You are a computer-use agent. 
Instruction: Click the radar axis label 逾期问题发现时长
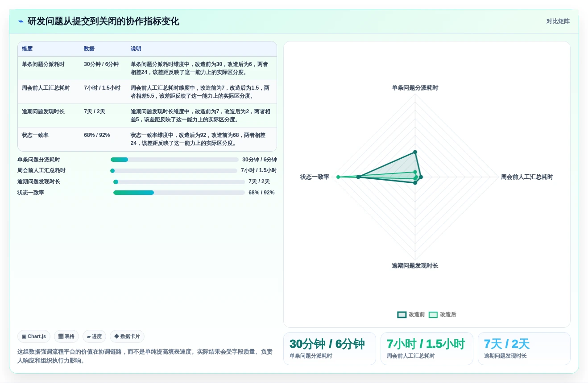tap(415, 266)
